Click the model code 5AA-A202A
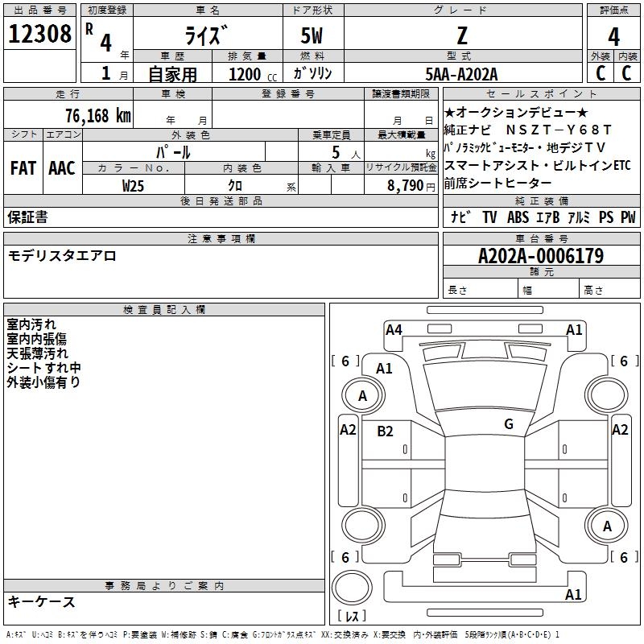This screenshot has height=644, width=644. point(461,74)
